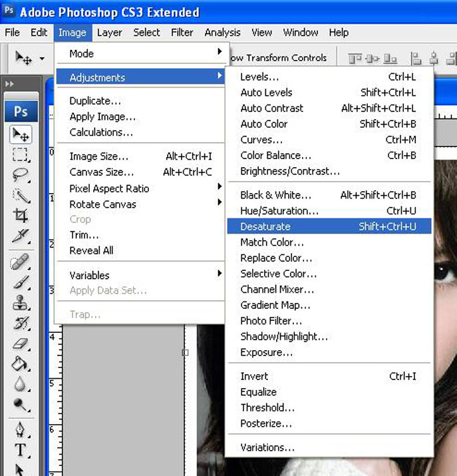Select the Spot Healing Brush tool
The width and height of the screenshot is (457, 476).
pos(20,262)
